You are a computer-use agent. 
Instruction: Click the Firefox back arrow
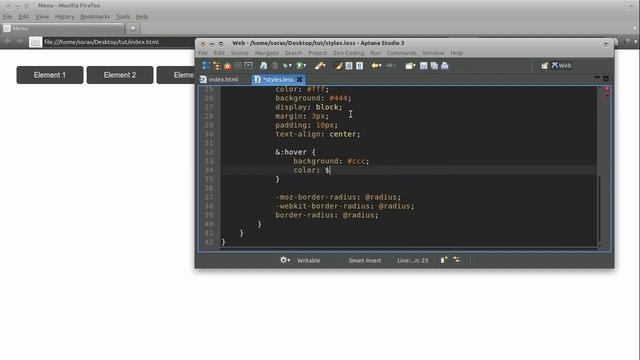point(7,41)
